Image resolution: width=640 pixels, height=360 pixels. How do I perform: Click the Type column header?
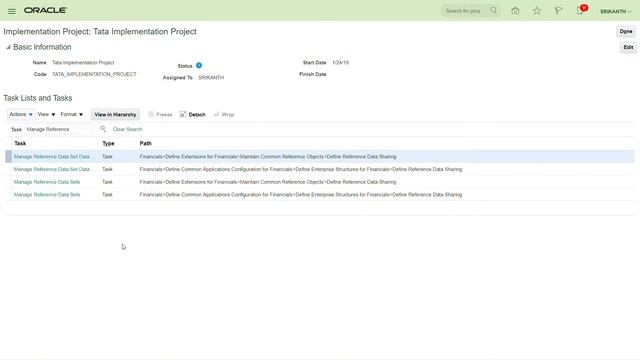108,143
